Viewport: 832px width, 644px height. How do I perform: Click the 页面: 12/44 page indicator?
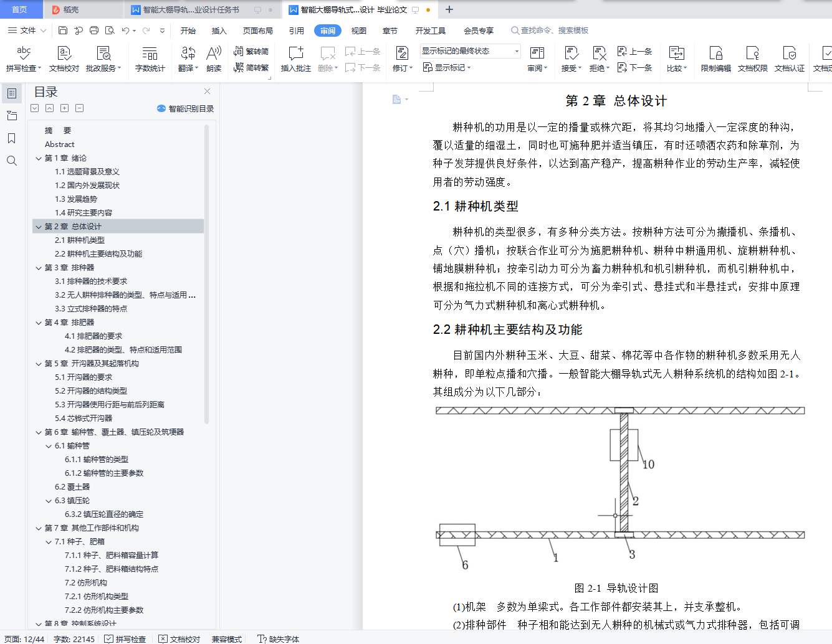(x=24, y=639)
